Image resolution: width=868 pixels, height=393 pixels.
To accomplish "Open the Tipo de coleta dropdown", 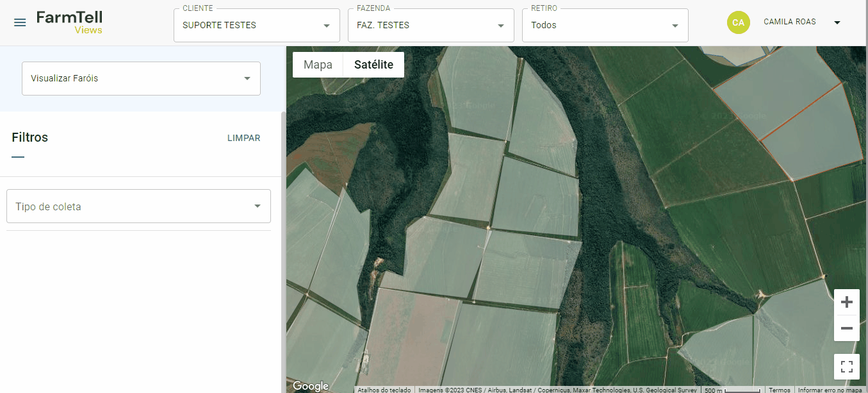I will 138,206.
